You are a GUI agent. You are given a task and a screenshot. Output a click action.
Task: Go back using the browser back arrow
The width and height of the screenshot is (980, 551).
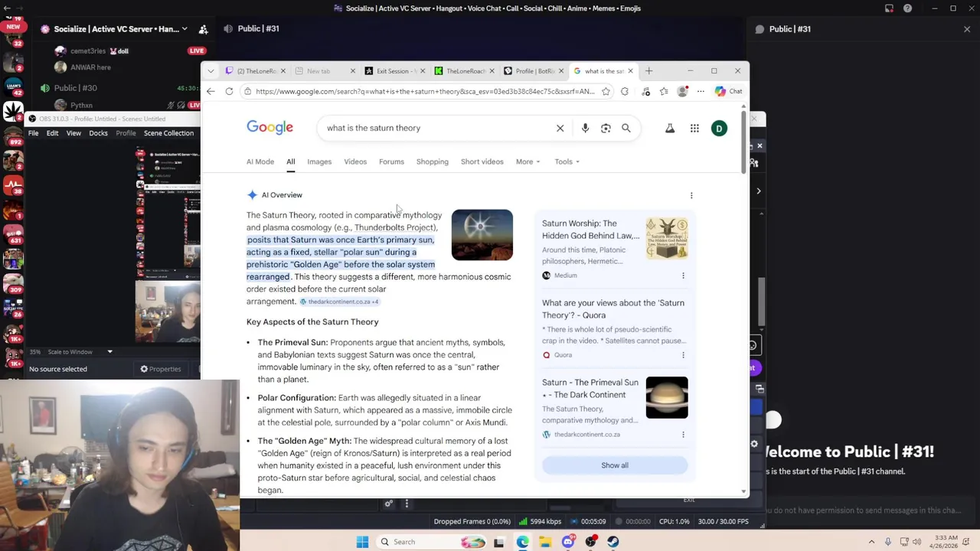click(x=211, y=91)
